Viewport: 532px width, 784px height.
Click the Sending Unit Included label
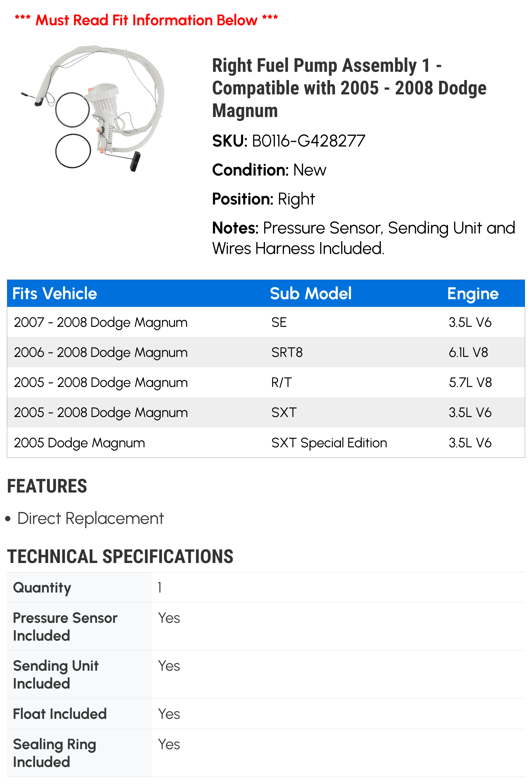56,675
